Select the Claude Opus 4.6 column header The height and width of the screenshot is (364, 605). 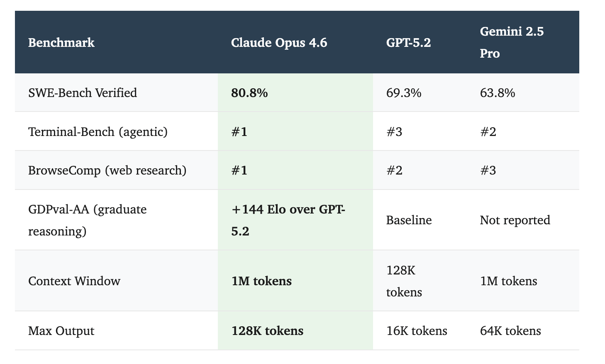[279, 42]
